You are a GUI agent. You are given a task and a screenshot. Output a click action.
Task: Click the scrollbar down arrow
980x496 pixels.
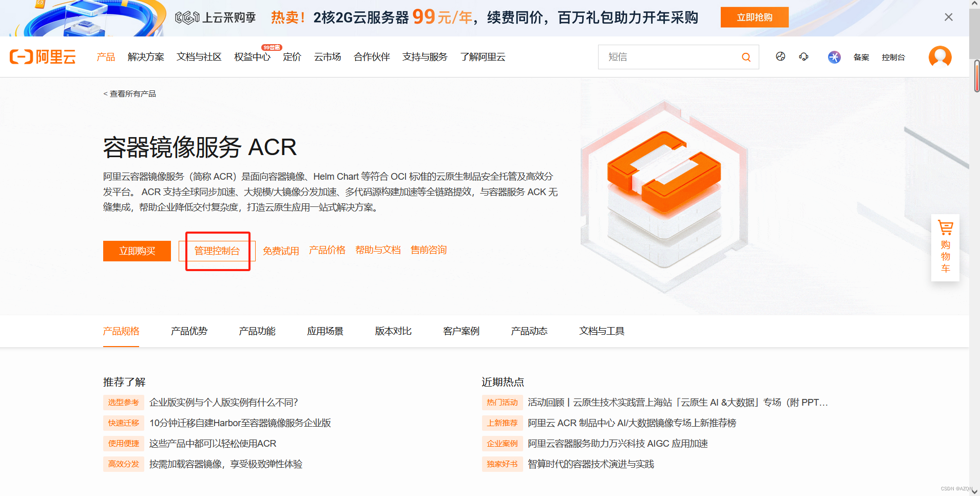[x=974, y=491]
